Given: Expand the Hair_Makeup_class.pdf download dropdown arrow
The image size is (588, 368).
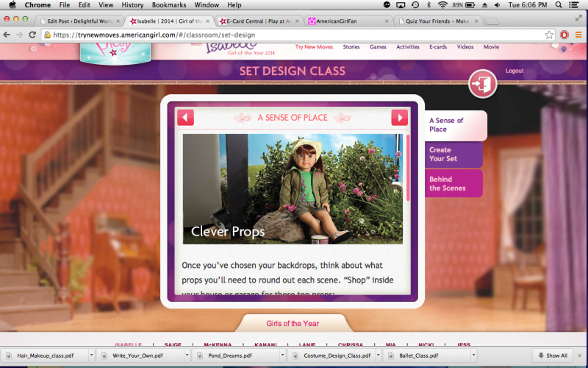Looking at the screenshot, I should pos(91,355).
